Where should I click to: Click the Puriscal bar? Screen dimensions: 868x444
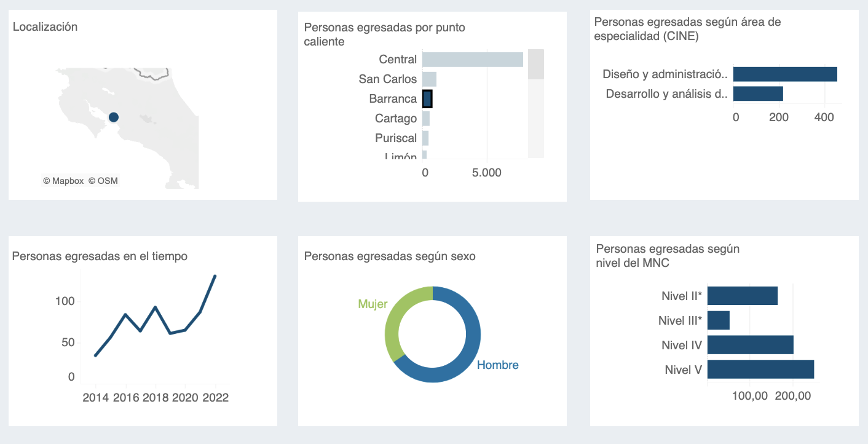pyautogui.click(x=425, y=138)
